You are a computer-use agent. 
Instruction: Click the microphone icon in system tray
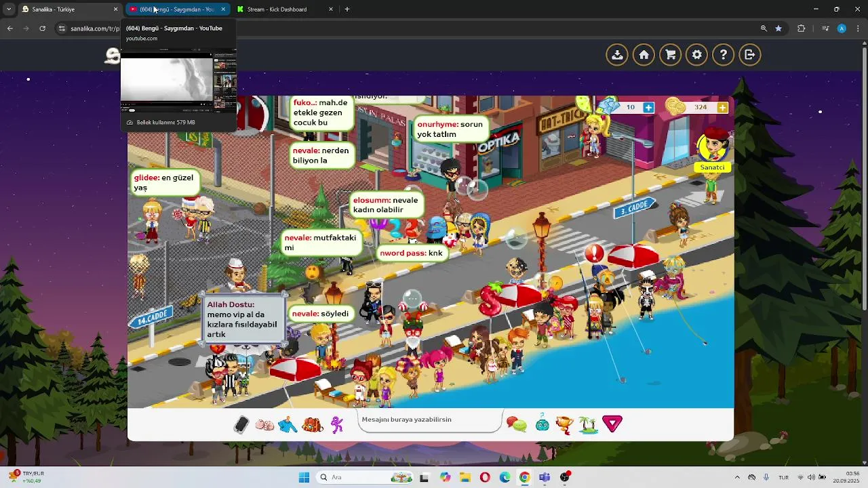pyautogui.click(x=766, y=477)
